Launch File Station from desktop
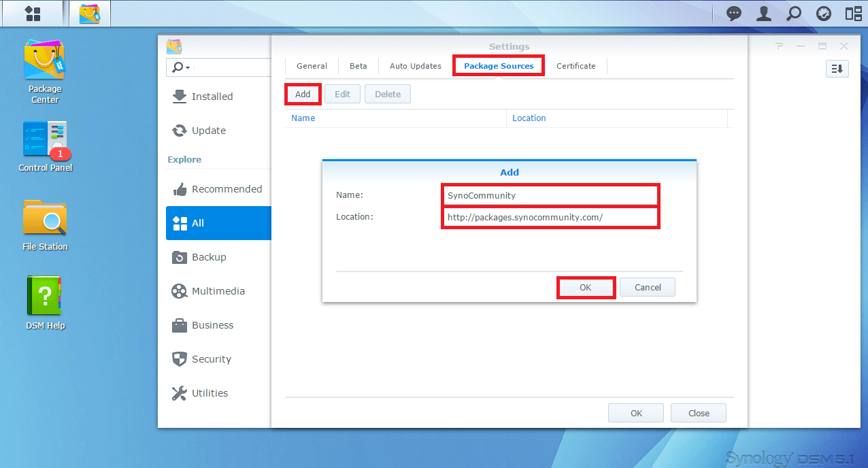Image resolution: width=868 pixels, height=468 pixels. click(x=45, y=224)
